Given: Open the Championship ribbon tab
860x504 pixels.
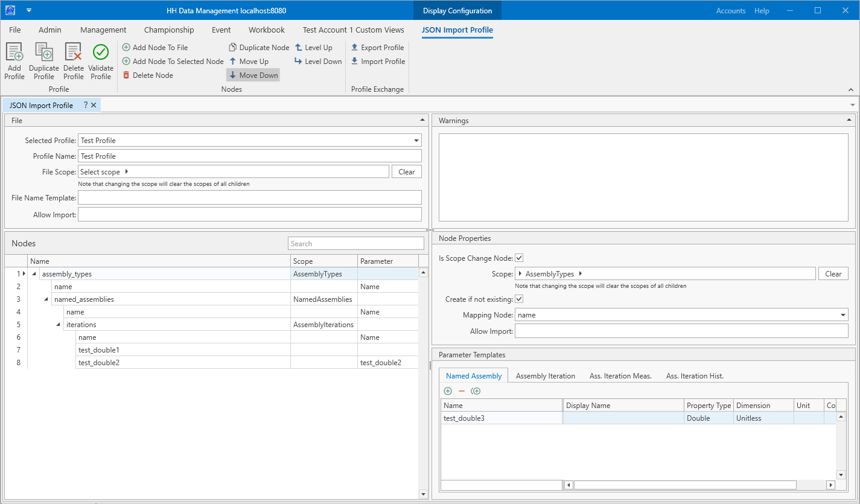Looking at the screenshot, I should tap(169, 30).
